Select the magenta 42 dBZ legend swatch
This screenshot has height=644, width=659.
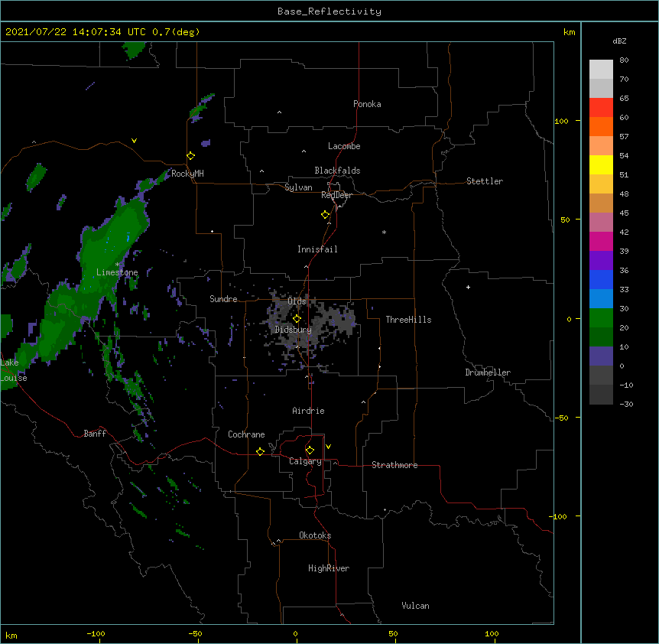click(x=601, y=241)
